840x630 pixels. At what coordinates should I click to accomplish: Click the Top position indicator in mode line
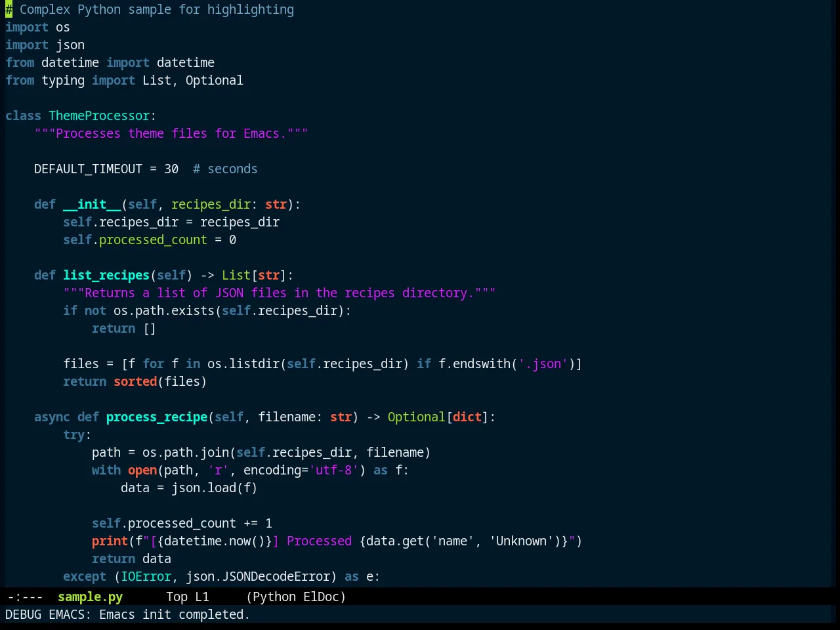point(177,597)
